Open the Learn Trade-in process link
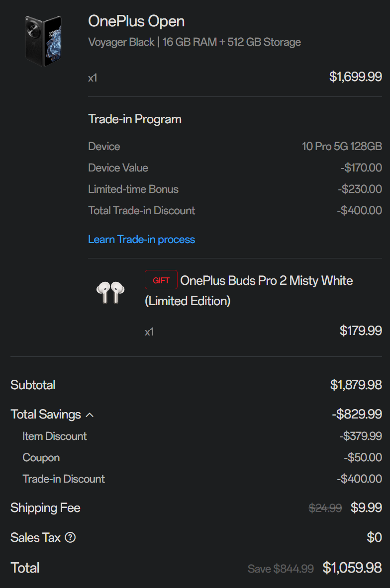 tap(141, 239)
